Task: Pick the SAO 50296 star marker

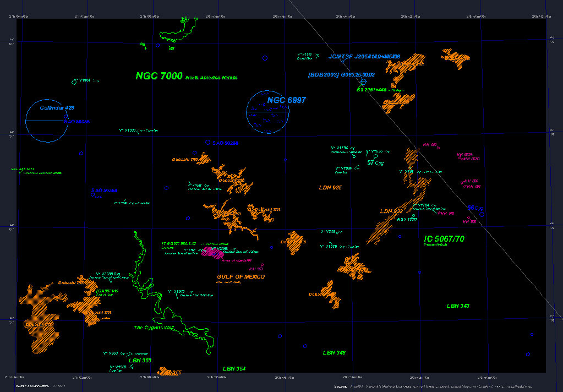Action: click(x=207, y=143)
